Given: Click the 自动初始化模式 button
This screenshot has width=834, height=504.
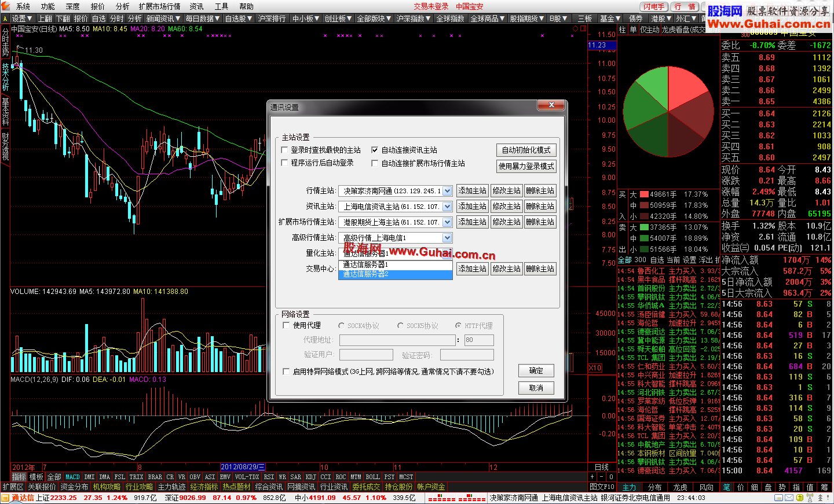Looking at the screenshot, I should [x=526, y=150].
